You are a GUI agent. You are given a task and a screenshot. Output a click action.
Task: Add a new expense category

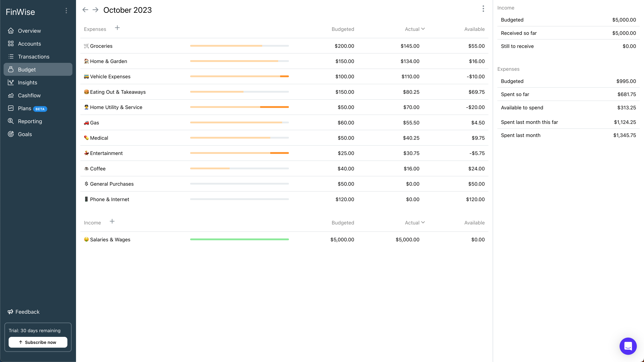click(x=117, y=28)
